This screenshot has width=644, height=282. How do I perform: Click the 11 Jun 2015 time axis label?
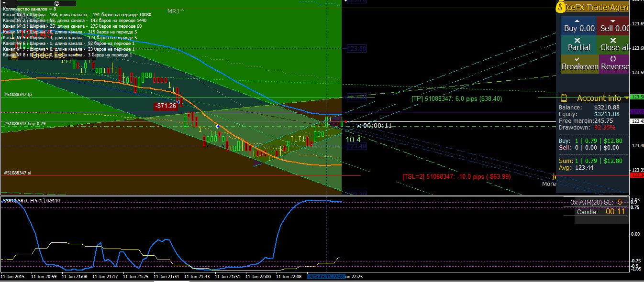pos(13,276)
